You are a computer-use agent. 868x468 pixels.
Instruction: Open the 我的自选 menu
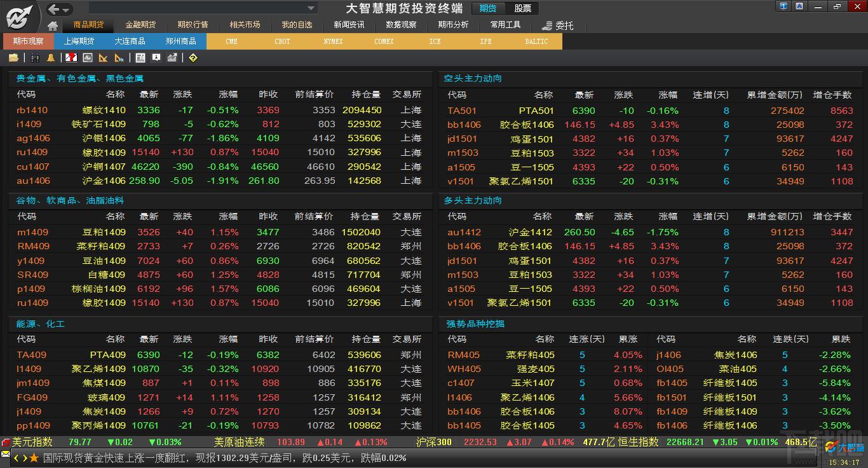[x=297, y=25]
